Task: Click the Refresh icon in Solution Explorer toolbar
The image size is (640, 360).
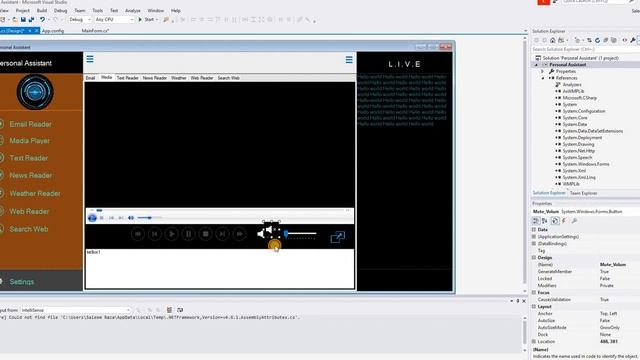Action: pyautogui.click(x=597, y=40)
